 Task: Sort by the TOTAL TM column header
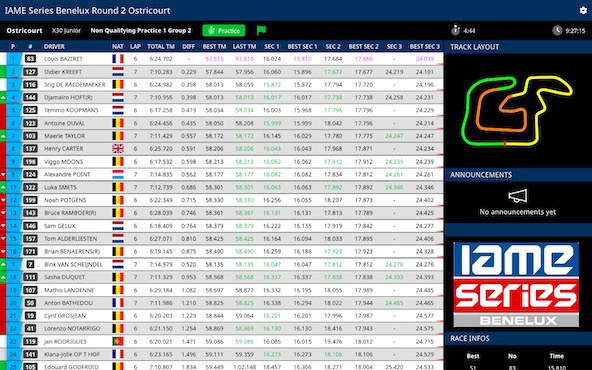click(161, 46)
